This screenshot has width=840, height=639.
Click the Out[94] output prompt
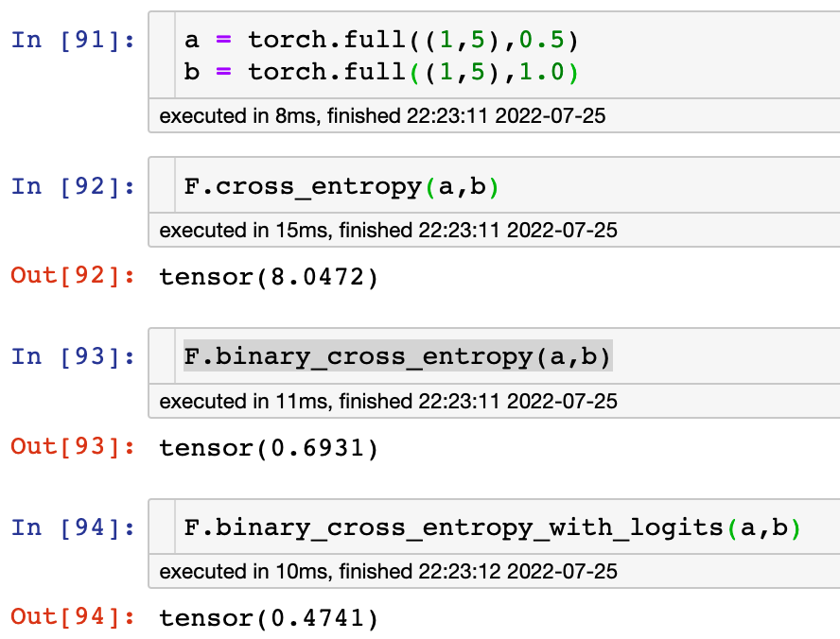[73, 617]
